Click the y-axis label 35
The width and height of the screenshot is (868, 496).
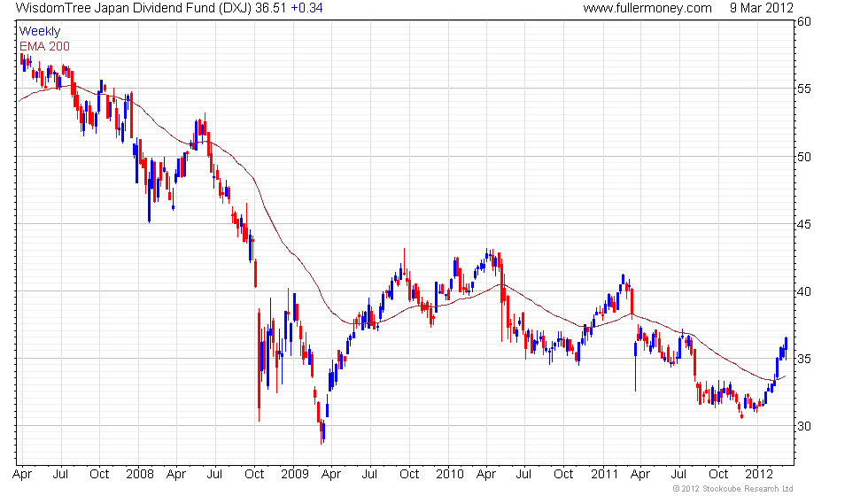(x=804, y=360)
